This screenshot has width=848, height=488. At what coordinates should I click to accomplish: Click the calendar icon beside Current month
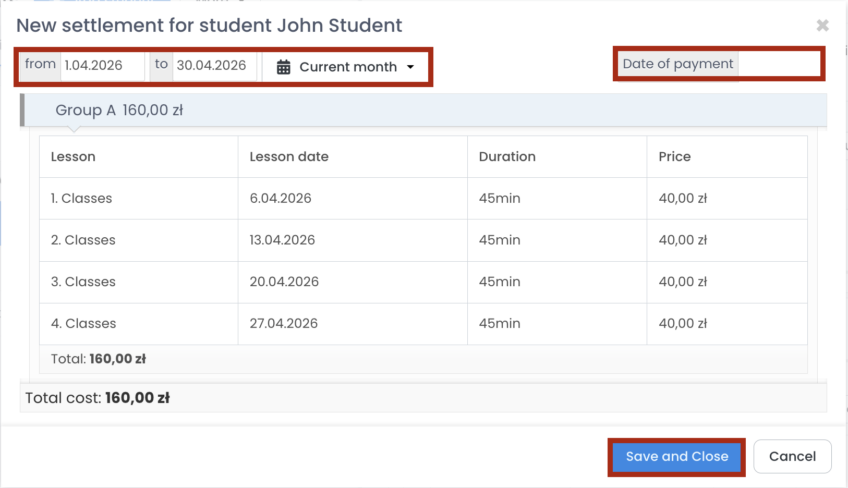284,67
